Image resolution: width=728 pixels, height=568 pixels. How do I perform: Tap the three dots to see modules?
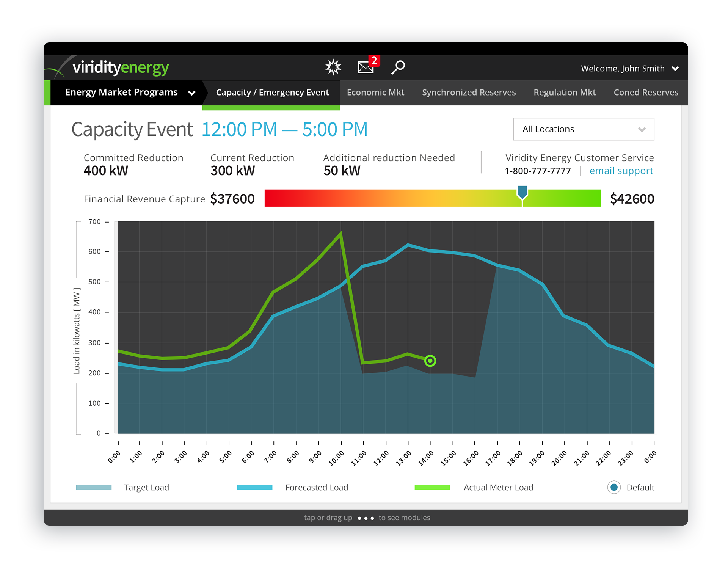click(366, 518)
